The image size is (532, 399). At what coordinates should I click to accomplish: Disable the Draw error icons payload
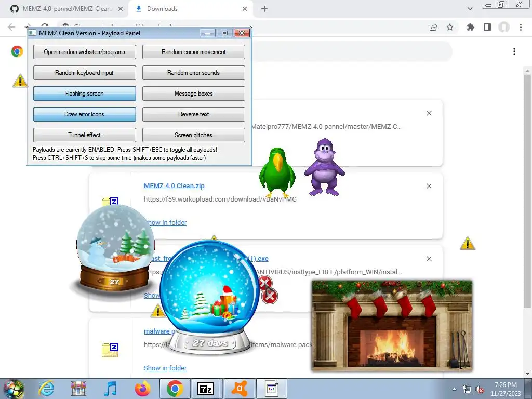pos(85,114)
